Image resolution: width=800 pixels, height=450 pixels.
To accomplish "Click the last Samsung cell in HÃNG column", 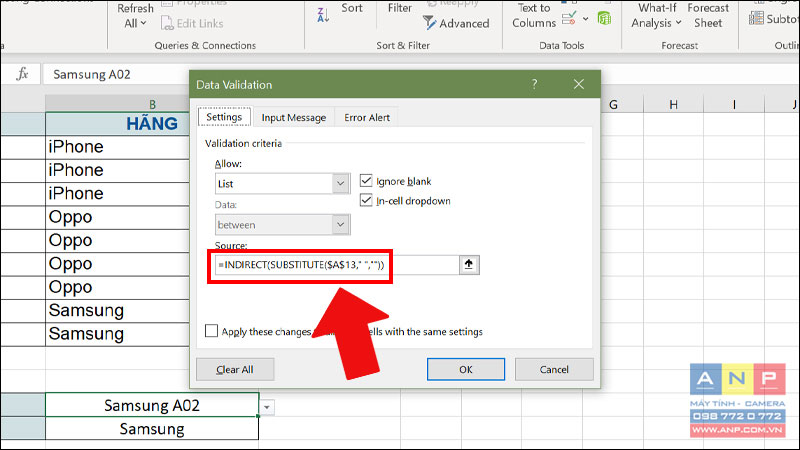I will point(118,334).
